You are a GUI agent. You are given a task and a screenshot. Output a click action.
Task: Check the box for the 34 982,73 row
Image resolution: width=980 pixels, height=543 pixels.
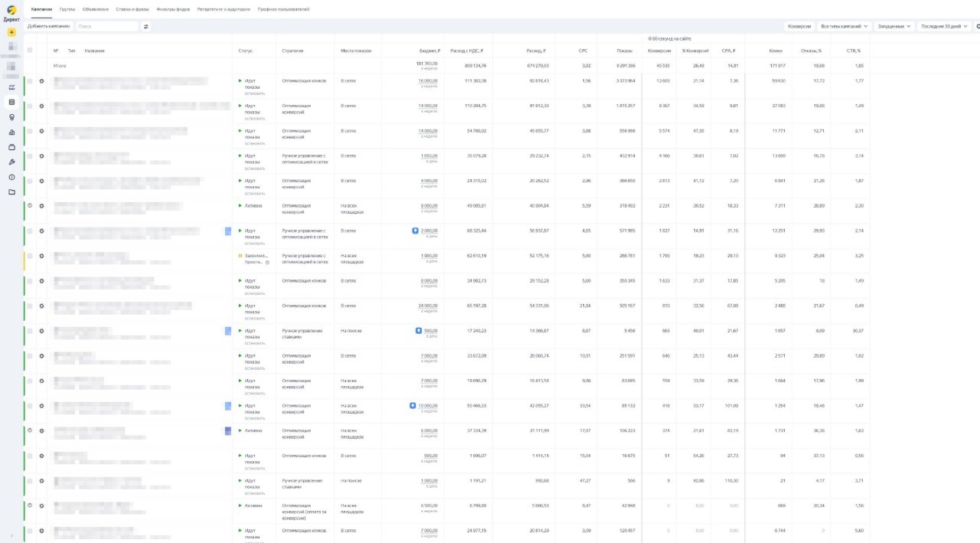(30, 280)
